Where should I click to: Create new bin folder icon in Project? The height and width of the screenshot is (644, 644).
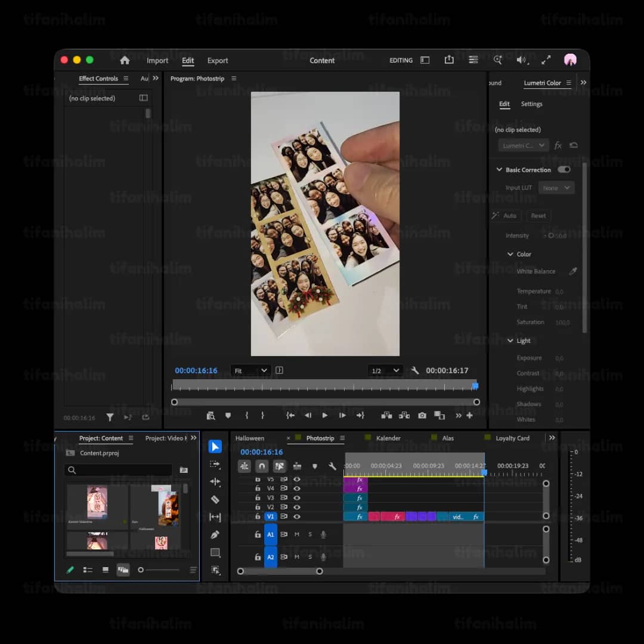(184, 470)
